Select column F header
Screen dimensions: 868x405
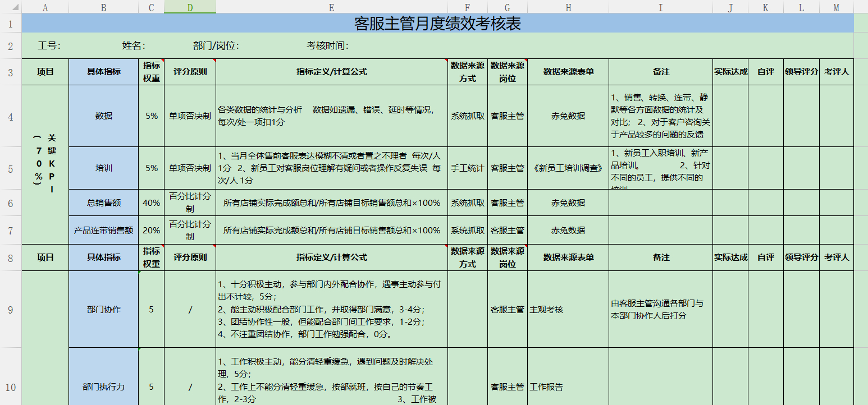coord(468,7)
